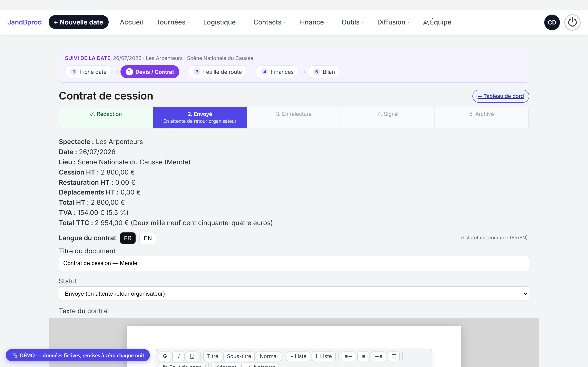Select FR contract language
The height and width of the screenshot is (367, 588).
pos(128,238)
